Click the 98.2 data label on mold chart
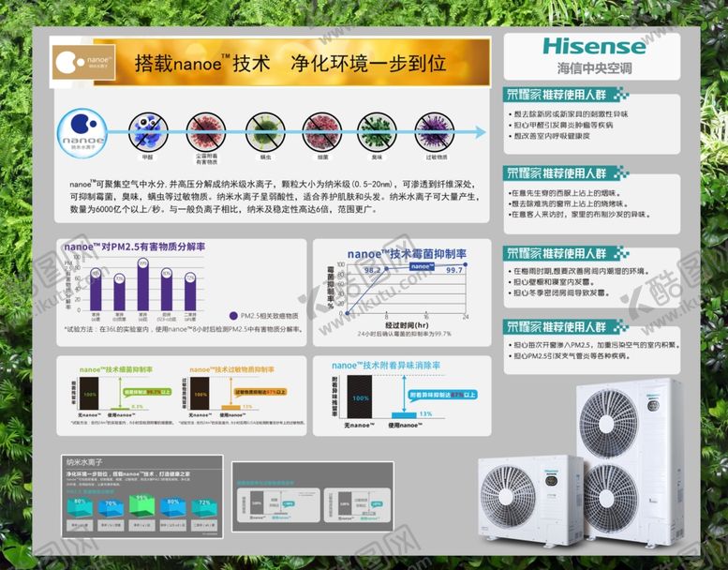The height and width of the screenshot is (570, 728). point(372,270)
